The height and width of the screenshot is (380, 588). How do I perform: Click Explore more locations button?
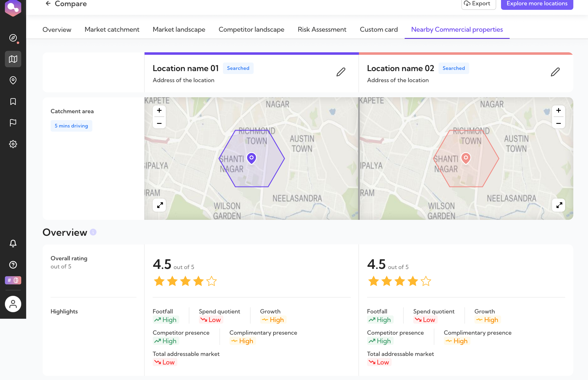(537, 4)
